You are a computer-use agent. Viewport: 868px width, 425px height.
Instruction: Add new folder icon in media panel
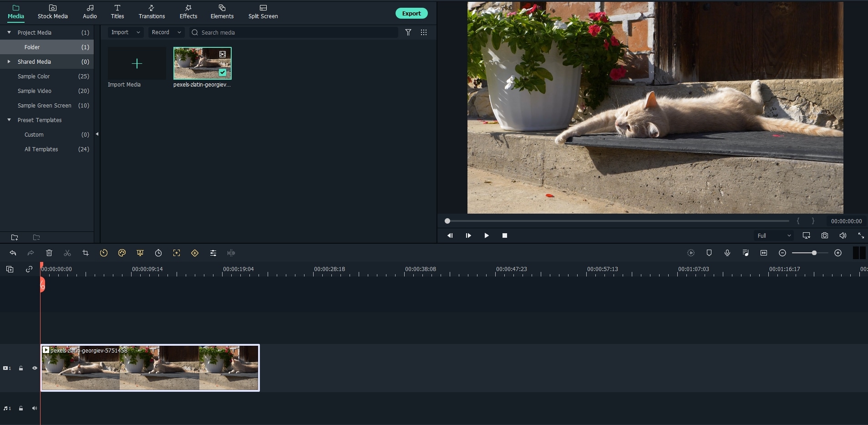pos(15,237)
